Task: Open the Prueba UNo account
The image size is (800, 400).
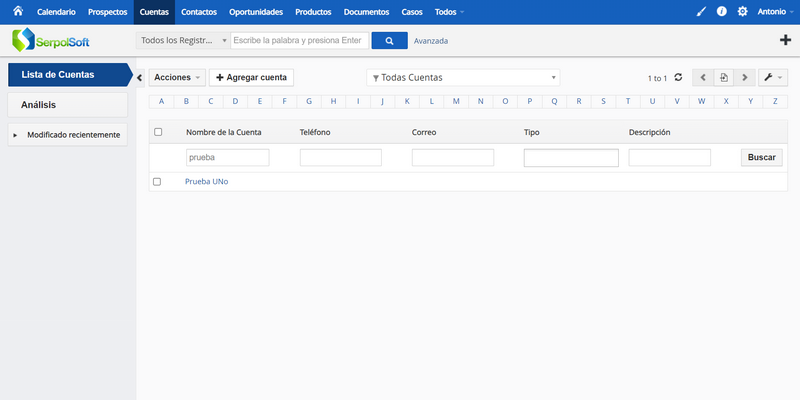Action: [207, 182]
